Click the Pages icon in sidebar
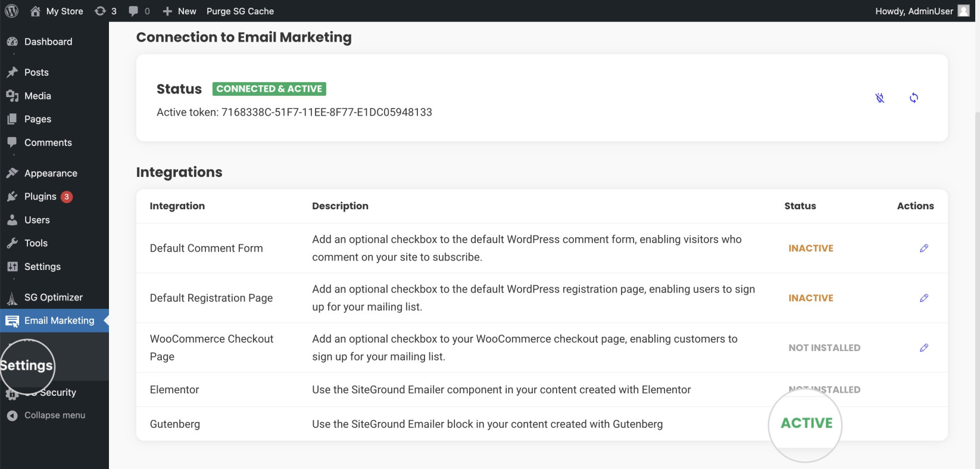Image resolution: width=980 pixels, height=469 pixels. tap(12, 119)
